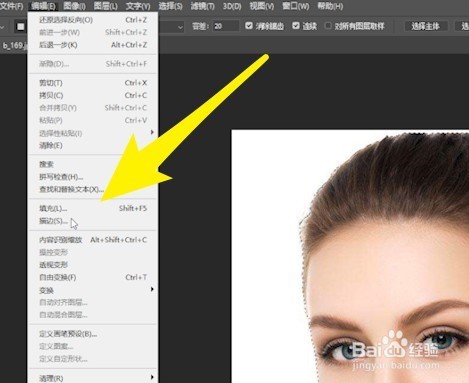Open the 图像(I) menu
The width and height of the screenshot is (469, 383).
coord(74,6)
